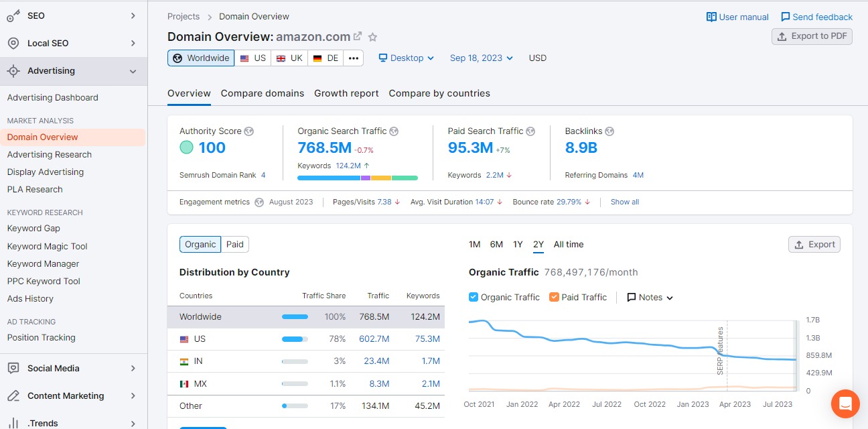Image resolution: width=868 pixels, height=429 pixels.
Task: Star amazon.com as favorite
Action: click(x=373, y=37)
